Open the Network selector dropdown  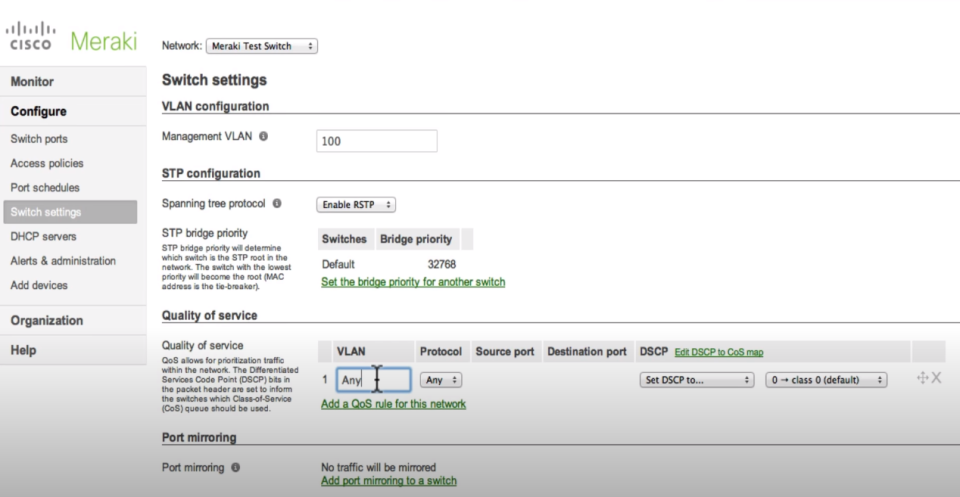click(261, 46)
